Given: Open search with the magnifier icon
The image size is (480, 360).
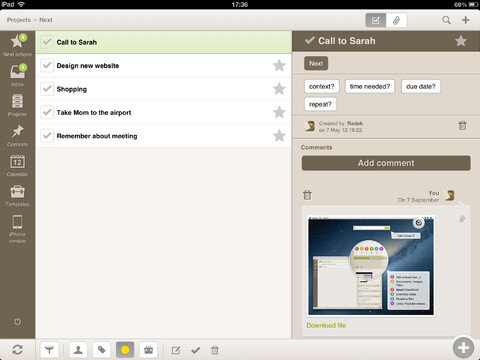Looking at the screenshot, I should click(446, 20).
